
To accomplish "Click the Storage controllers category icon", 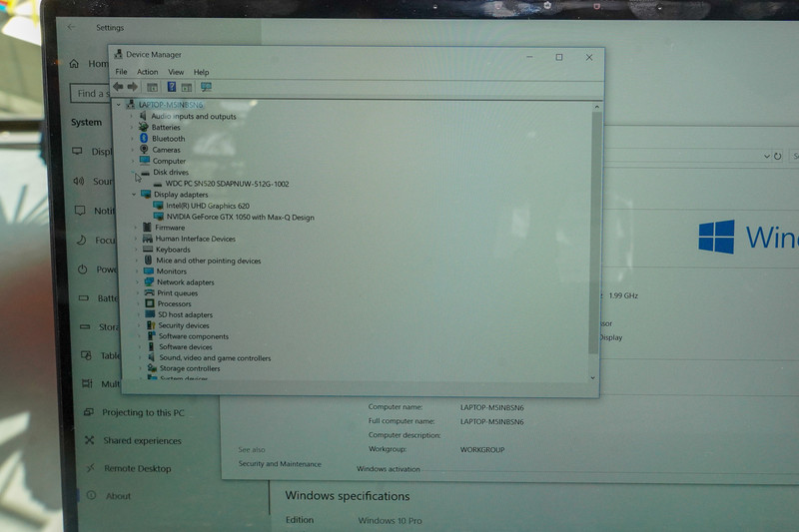I will click(x=152, y=368).
